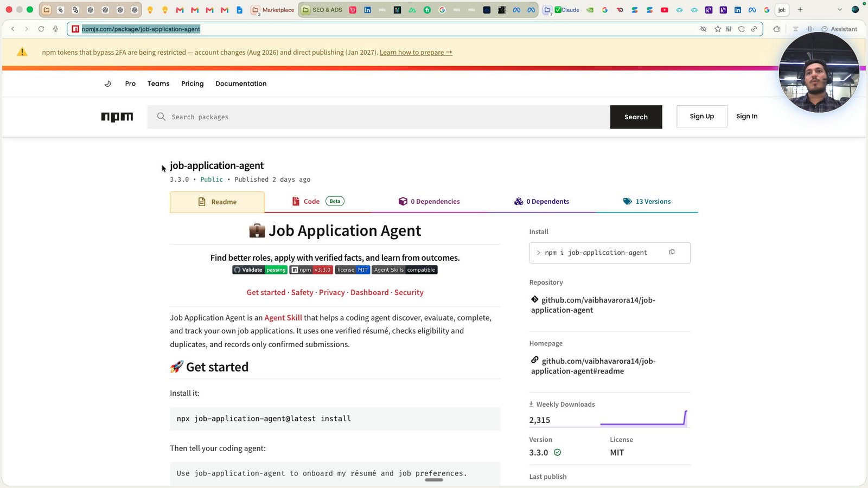The image size is (868, 488).
Task: Bookmark this page with the star icon
Action: coord(718,29)
